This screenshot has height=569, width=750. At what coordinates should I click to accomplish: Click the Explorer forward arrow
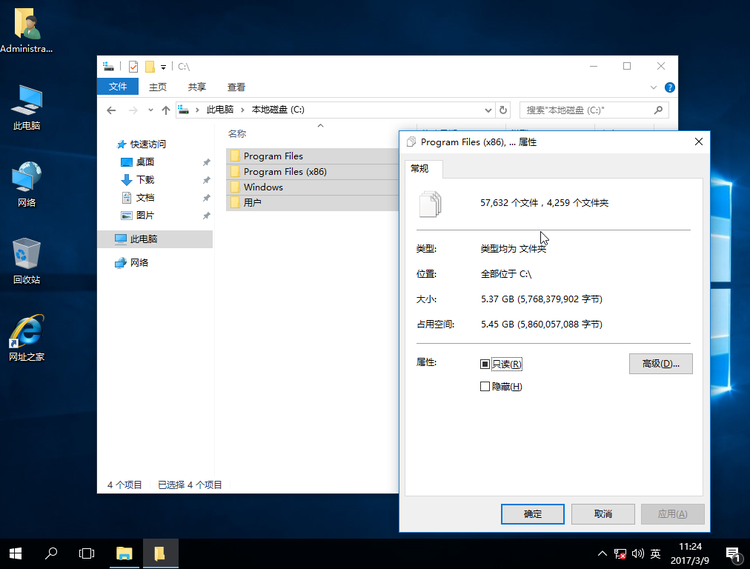(133, 110)
